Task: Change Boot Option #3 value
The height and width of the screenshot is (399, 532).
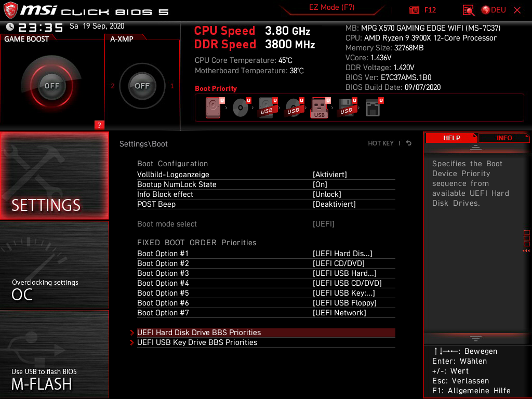Action: point(344,273)
